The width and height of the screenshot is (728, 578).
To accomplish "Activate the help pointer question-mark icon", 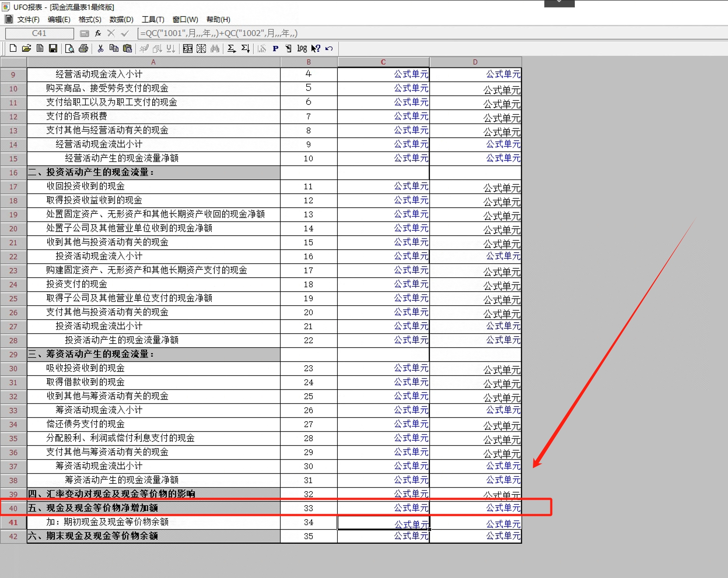I will click(x=315, y=49).
